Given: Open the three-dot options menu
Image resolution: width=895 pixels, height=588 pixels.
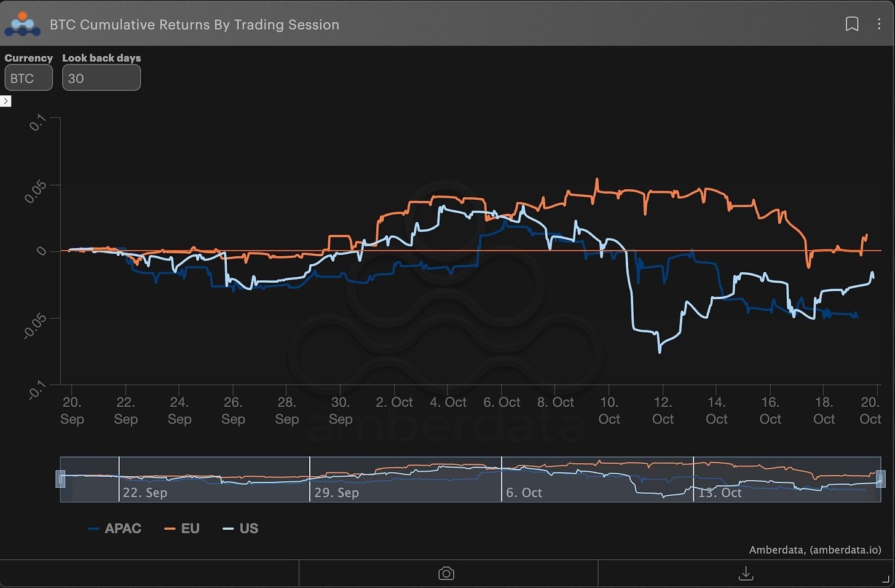Looking at the screenshot, I should point(879,24).
